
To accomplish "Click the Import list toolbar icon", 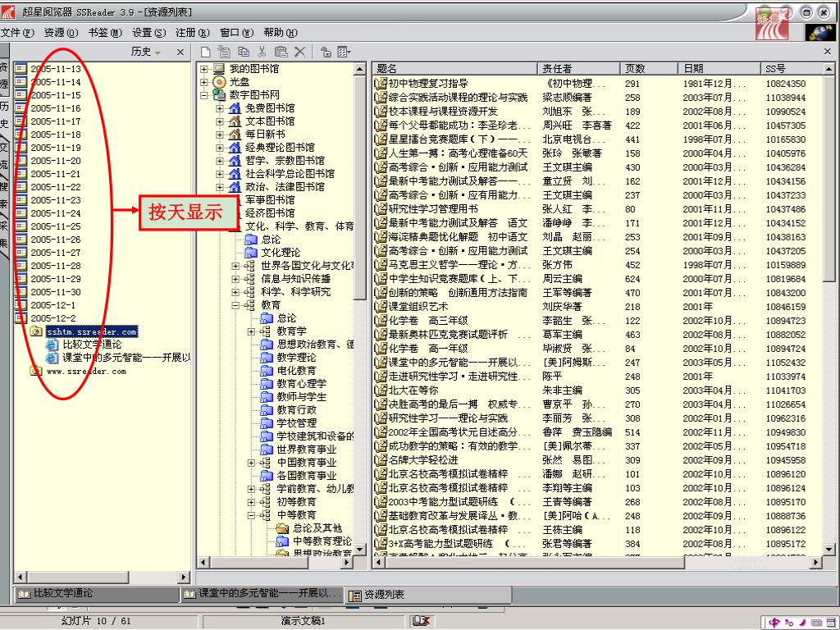I will click(x=224, y=52).
